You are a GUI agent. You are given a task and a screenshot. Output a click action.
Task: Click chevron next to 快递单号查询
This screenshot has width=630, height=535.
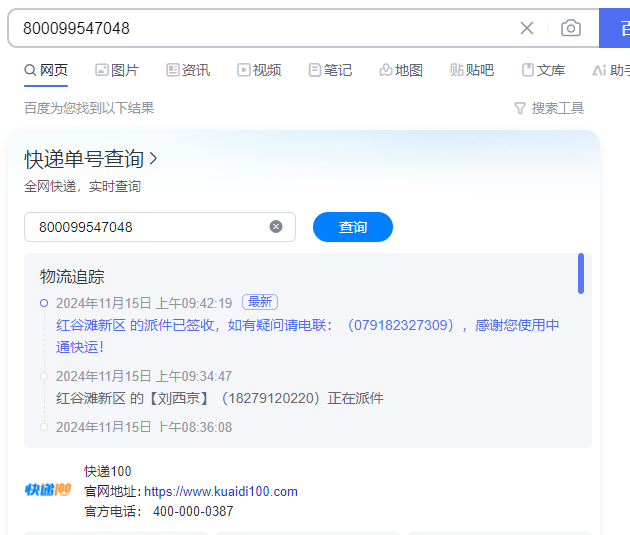[x=153, y=159]
